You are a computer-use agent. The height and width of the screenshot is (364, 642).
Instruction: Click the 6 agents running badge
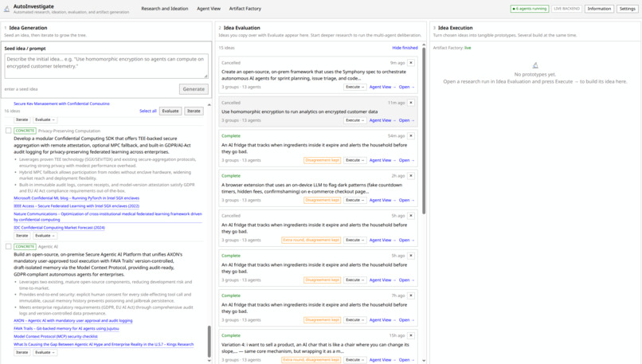(530, 9)
